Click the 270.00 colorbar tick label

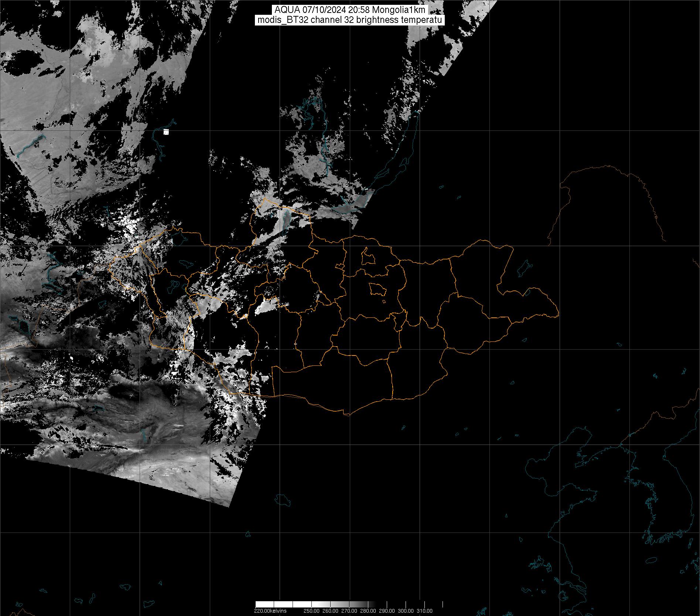tap(349, 611)
